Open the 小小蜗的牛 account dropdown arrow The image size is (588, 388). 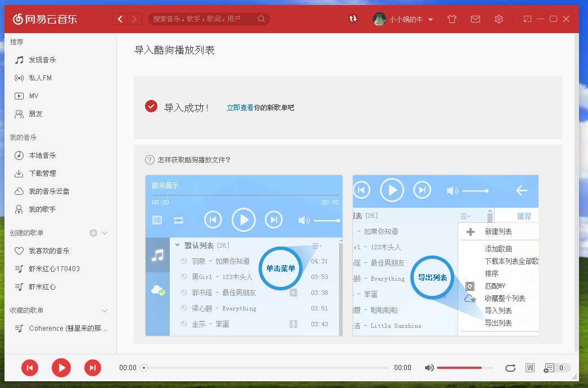[x=431, y=20]
